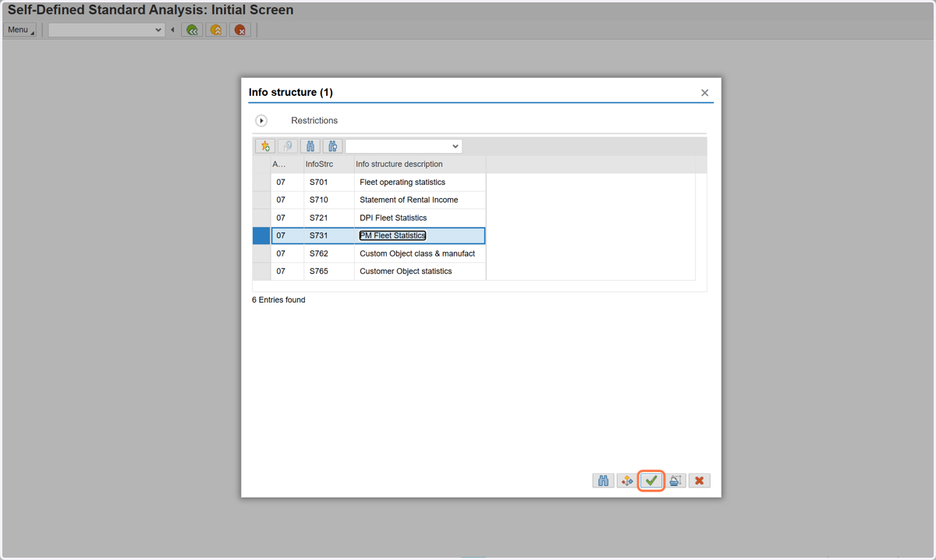Click the '07' cell in S721 row
This screenshot has height=560, width=936.
pos(287,218)
